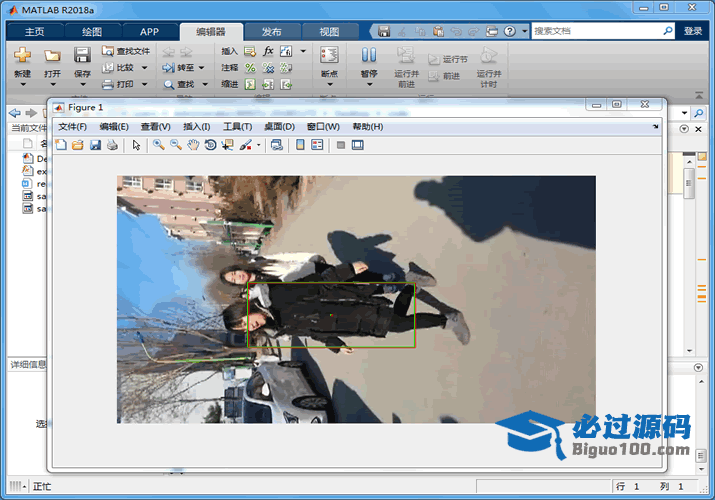The height and width of the screenshot is (500, 715).
Task: Toggle the Insert Legend button
Action: [317, 145]
